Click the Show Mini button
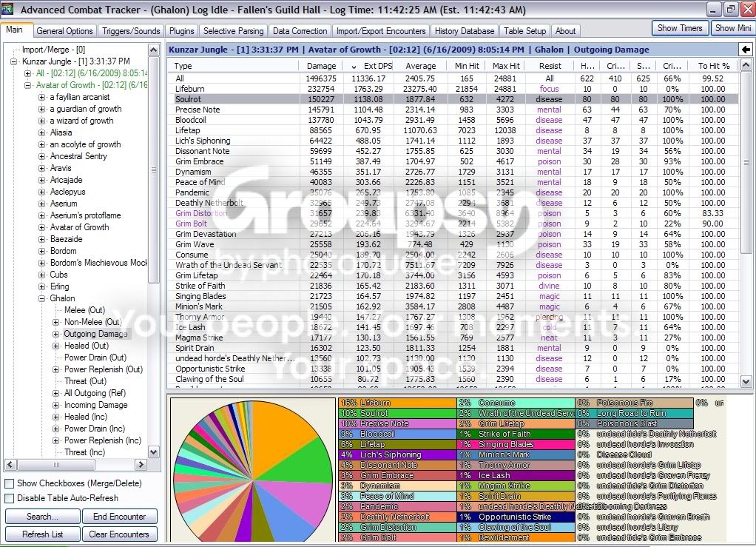This screenshot has height=547, width=756. pyautogui.click(x=733, y=28)
